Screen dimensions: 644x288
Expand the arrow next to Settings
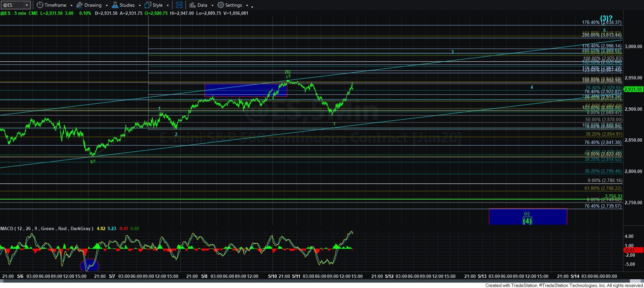point(247,5)
